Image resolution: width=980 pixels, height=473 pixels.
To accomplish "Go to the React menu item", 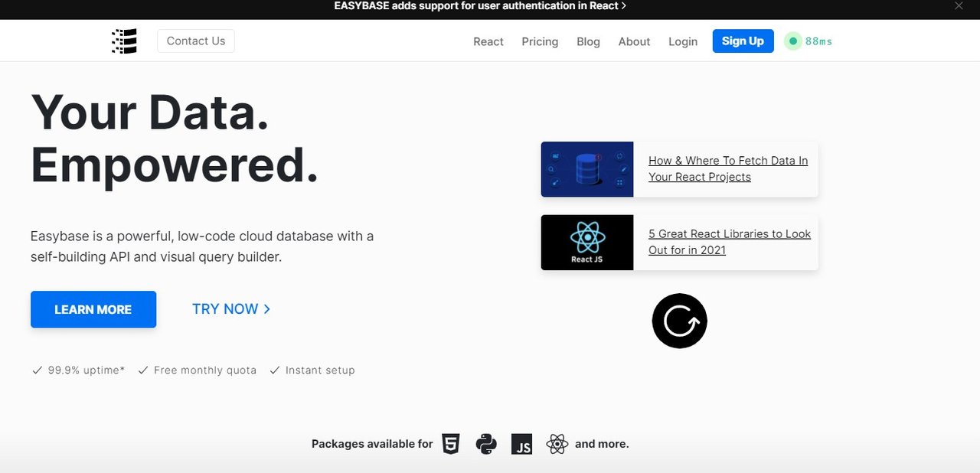I will [488, 41].
